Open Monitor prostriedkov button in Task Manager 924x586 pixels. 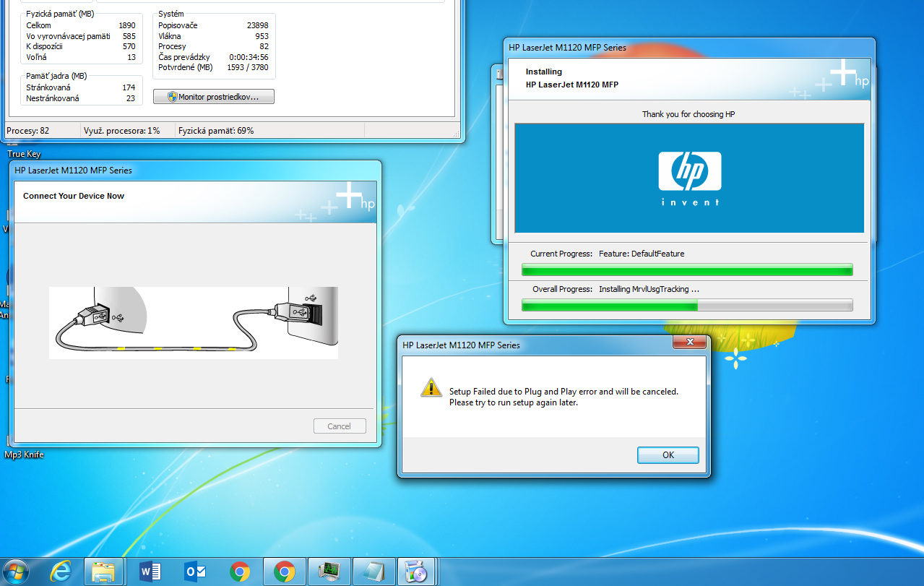(213, 96)
